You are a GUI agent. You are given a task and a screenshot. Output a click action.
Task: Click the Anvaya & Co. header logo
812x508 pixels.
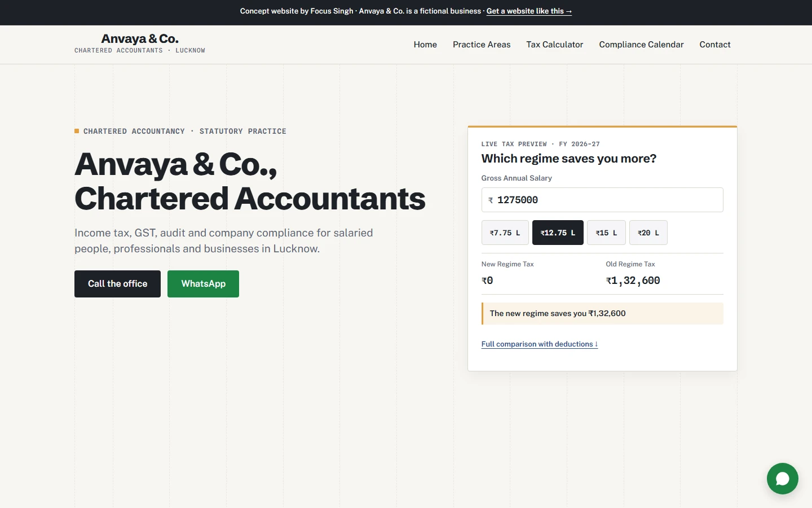[x=140, y=43]
